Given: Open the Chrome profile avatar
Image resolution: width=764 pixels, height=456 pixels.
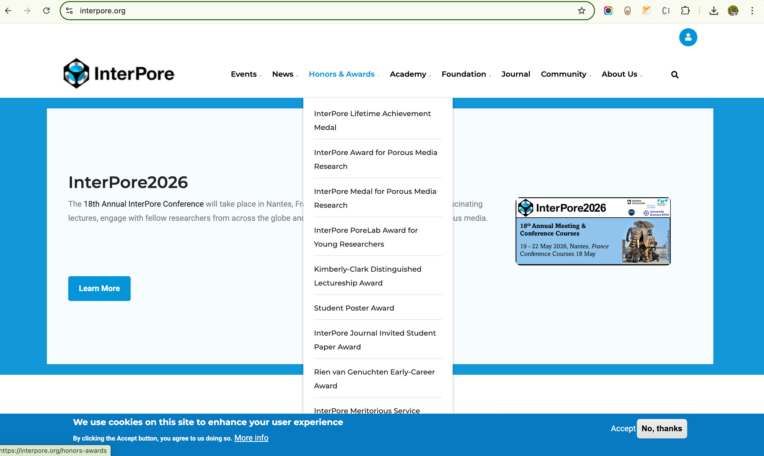Looking at the screenshot, I should pyautogui.click(x=733, y=11).
